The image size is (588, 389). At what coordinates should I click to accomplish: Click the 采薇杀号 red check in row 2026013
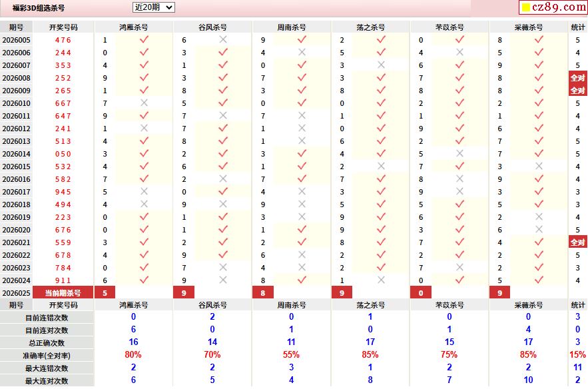point(539,141)
